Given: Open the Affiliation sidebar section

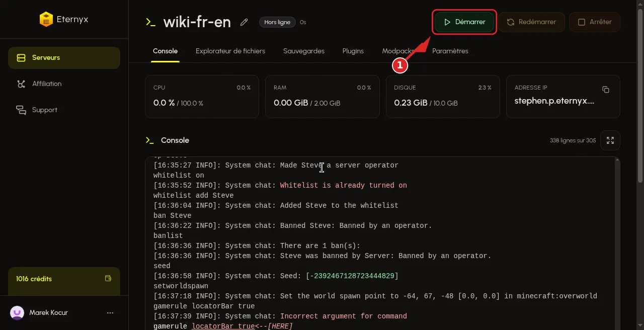Looking at the screenshot, I should (64, 84).
